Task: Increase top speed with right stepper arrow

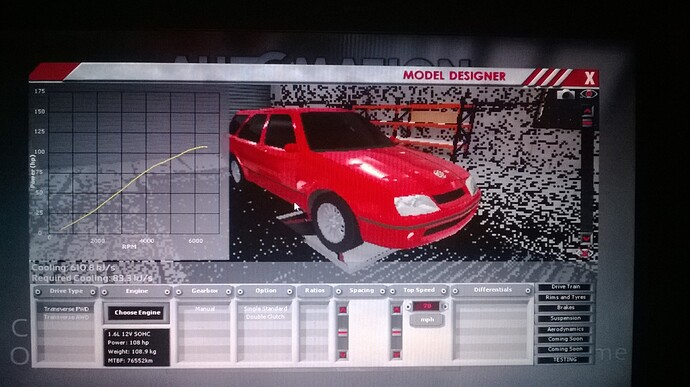Action: tap(445, 306)
